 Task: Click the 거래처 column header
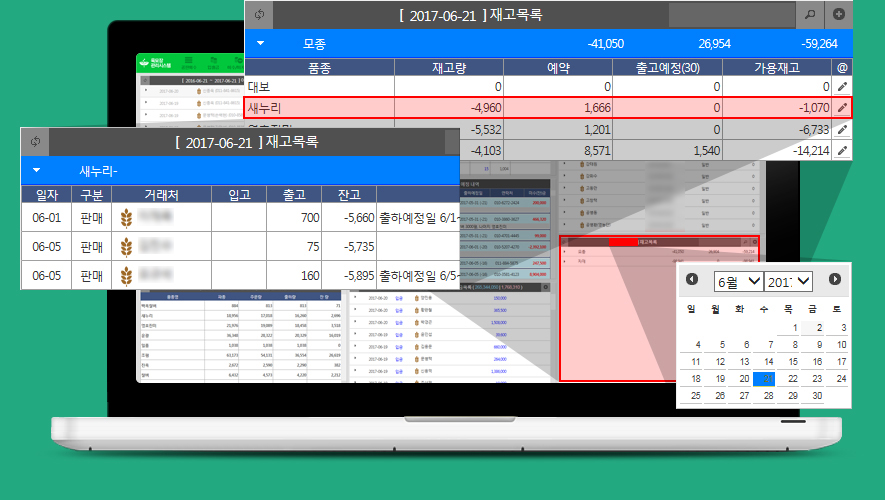coord(161,194)
